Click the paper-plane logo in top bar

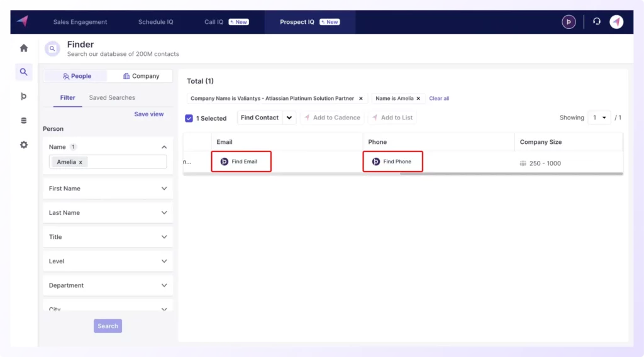(x=23, y=21)
